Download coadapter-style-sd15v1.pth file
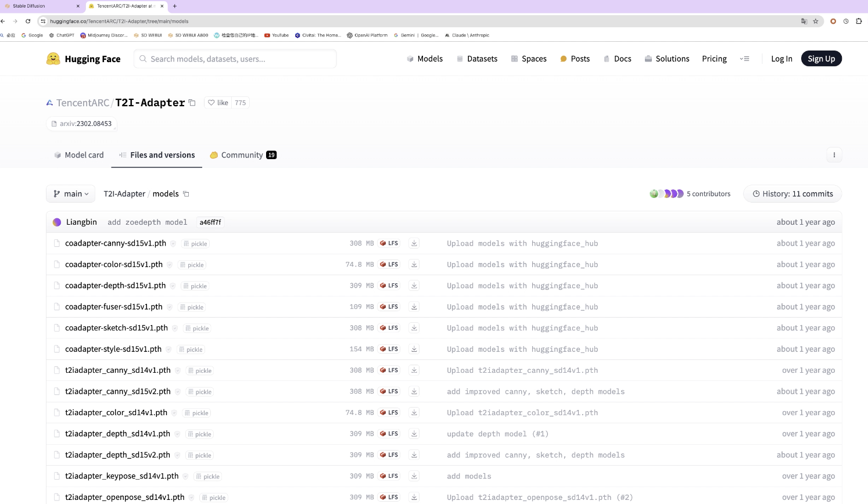The height and width of the screenshot is (504, 868). [x=414, y=349]
